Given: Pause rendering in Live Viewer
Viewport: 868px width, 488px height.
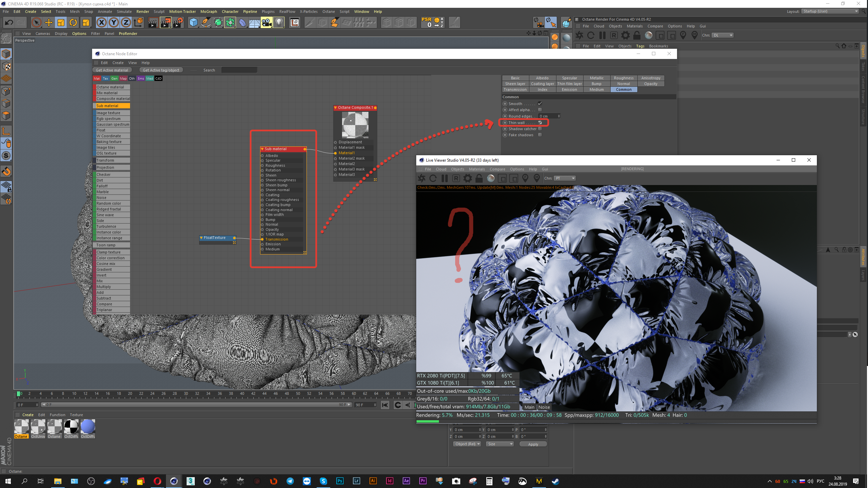Looking at the screenshot, I should point(445,178).
